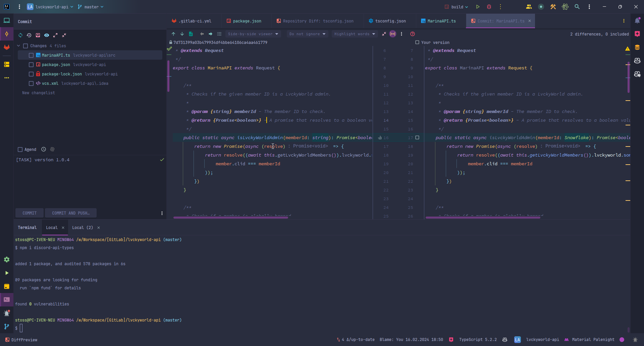Open notifications bell icon
Screen dimensions: 644x346
637,21
